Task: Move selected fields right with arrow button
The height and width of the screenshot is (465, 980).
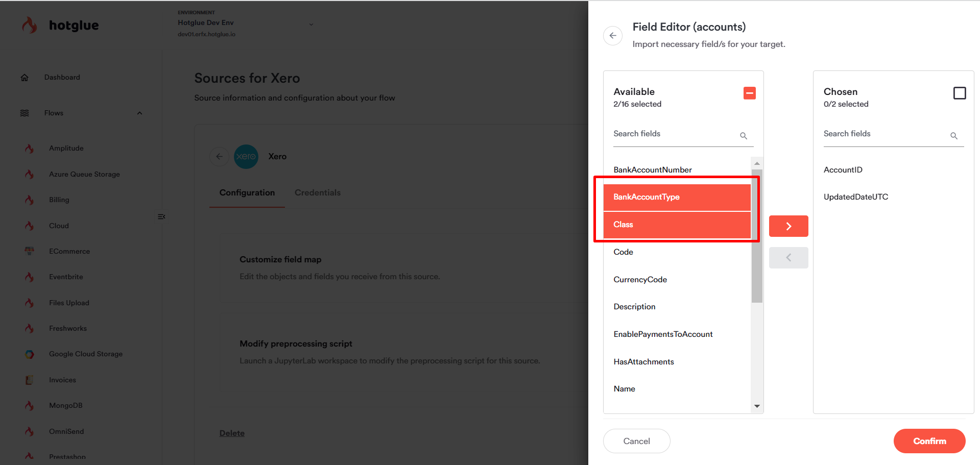Action: [x=788, y=226]
